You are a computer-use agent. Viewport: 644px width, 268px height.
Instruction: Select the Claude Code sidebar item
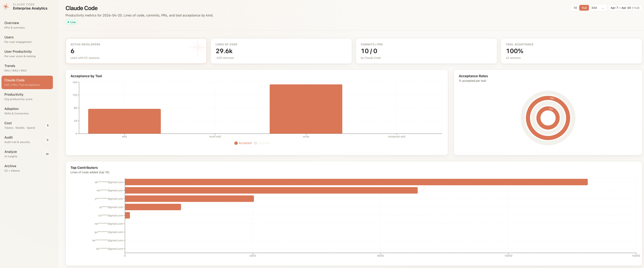[27, 82]
